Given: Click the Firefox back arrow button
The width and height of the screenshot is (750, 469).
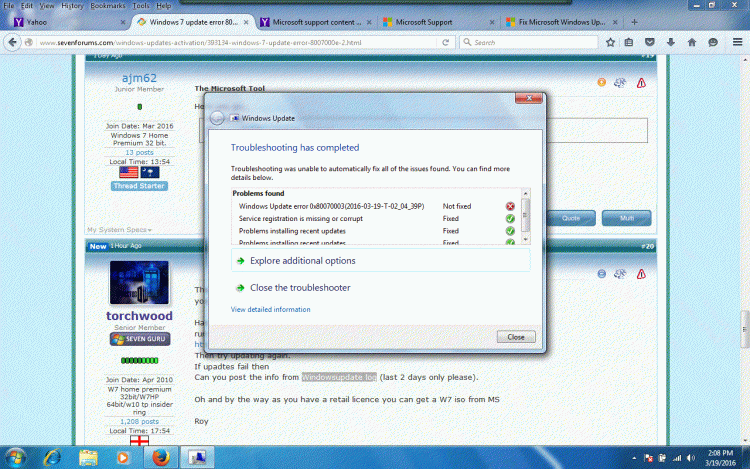Looking at the screenshot, I should [x=12, y=42].
